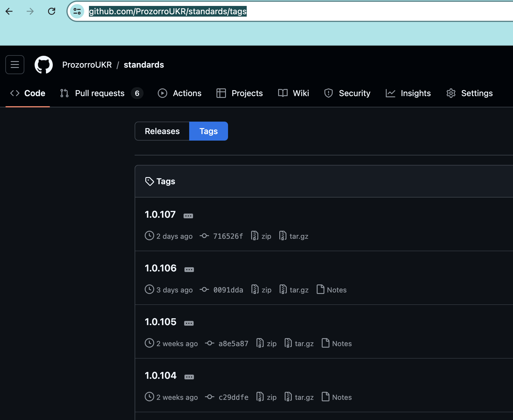Screen dimensions: 513x420
Task: Download tar.gz archive for tag 1.0.105
Action: 299,343
